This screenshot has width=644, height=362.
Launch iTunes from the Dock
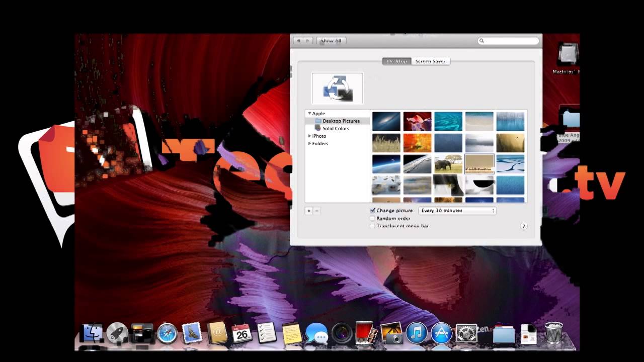tap(416, 333)
